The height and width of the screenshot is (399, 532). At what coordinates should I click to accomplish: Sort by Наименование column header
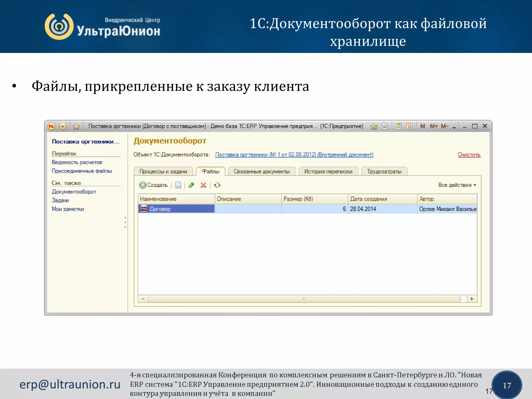176,199
